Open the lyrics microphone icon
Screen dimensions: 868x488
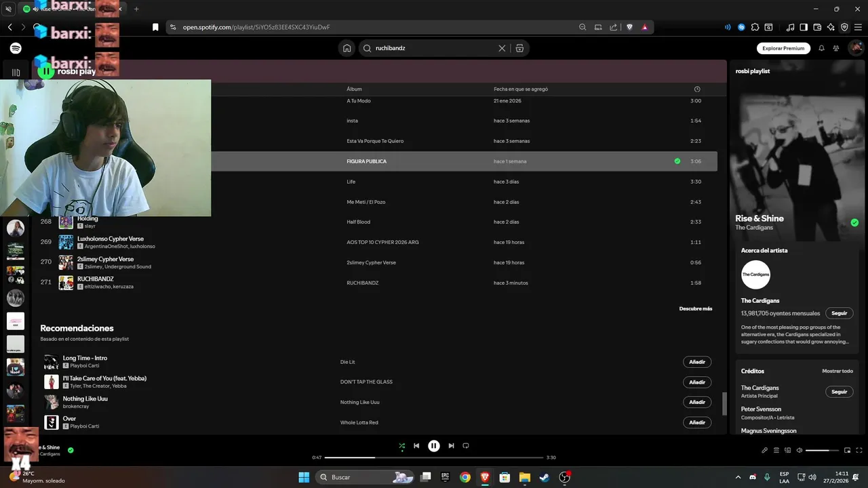(x=764, y=450)
